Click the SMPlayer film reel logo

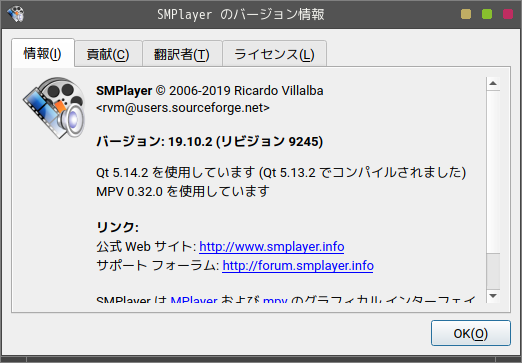pos(54,107)
